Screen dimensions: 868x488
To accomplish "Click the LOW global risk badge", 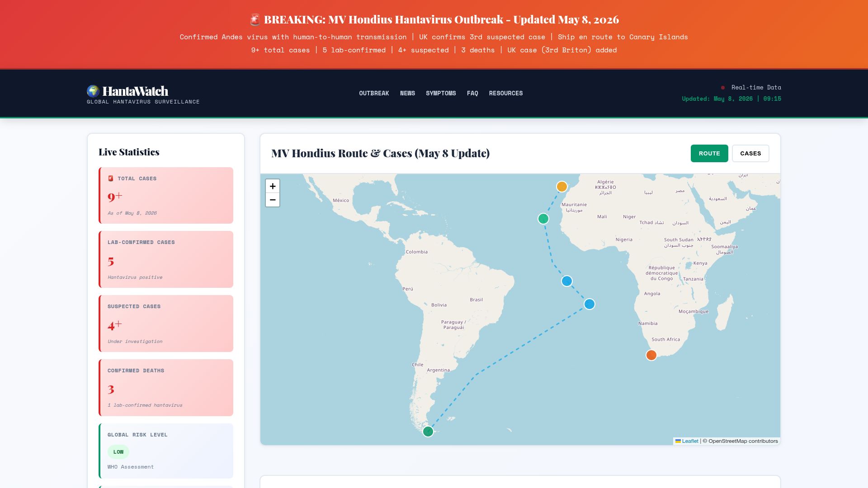I will click(x=118, y=452).
